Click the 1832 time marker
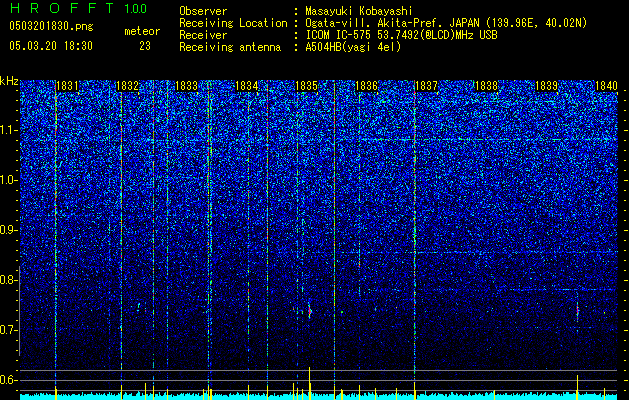This screenshot has width=629, height=400. (x=127, y=86)
